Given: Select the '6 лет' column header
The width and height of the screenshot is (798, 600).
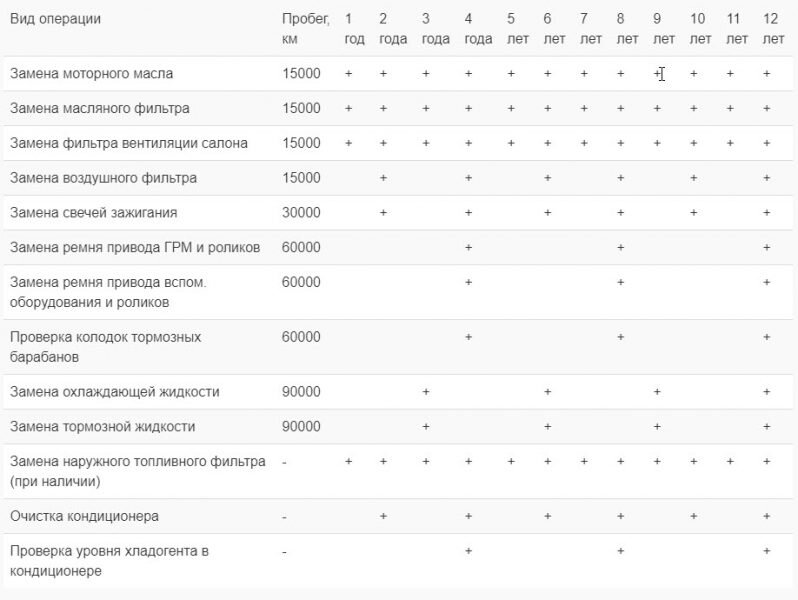Looking at the screenshot, I should [554, 29].
